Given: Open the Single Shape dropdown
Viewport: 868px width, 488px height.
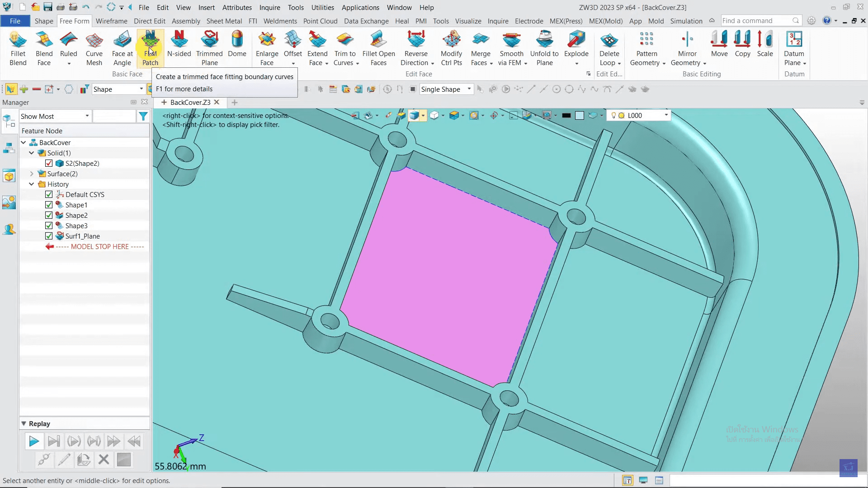Looking at the screenshot, I should click(469, 89).
